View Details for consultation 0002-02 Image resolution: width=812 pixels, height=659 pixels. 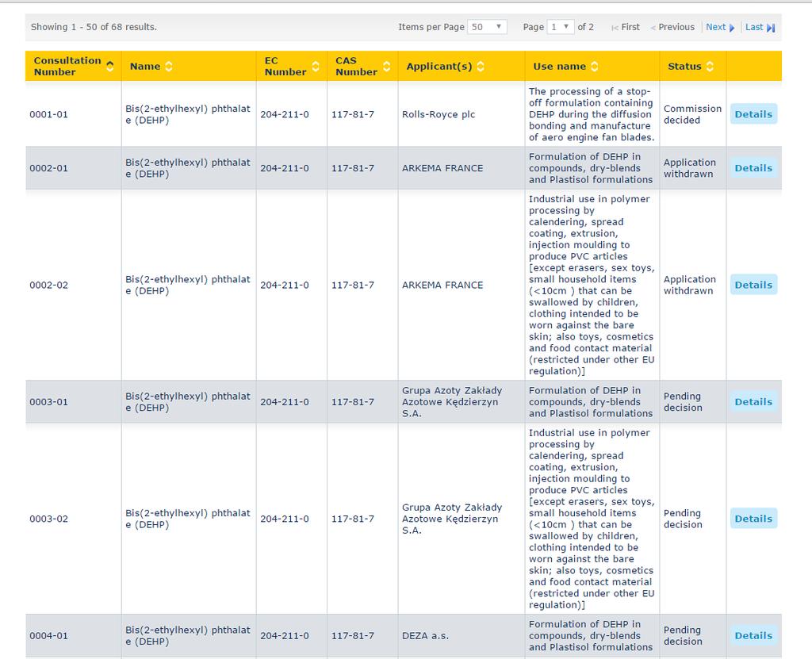[753, 285]
